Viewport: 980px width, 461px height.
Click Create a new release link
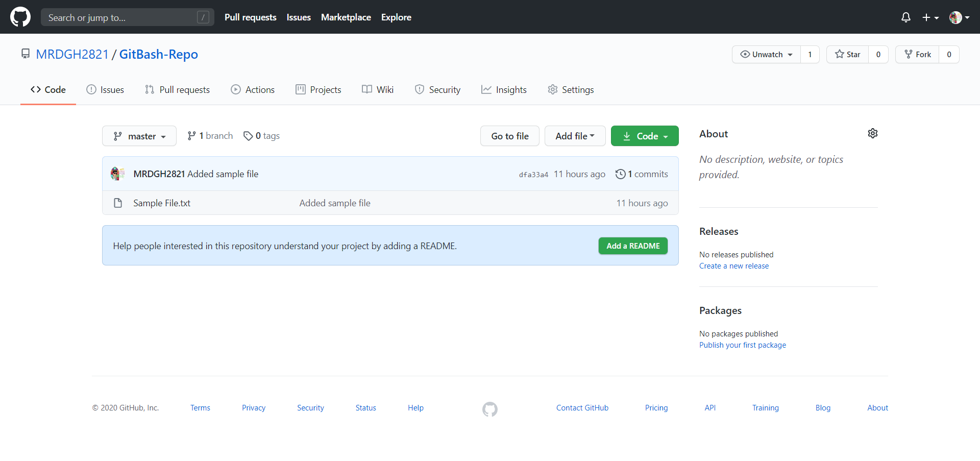pos(734,266)
